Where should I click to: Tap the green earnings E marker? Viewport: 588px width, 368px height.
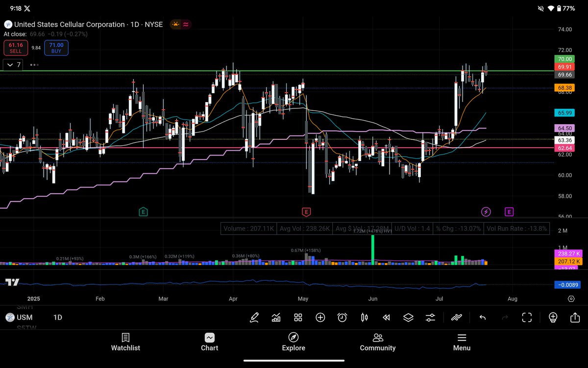click(x=143, y=212)
